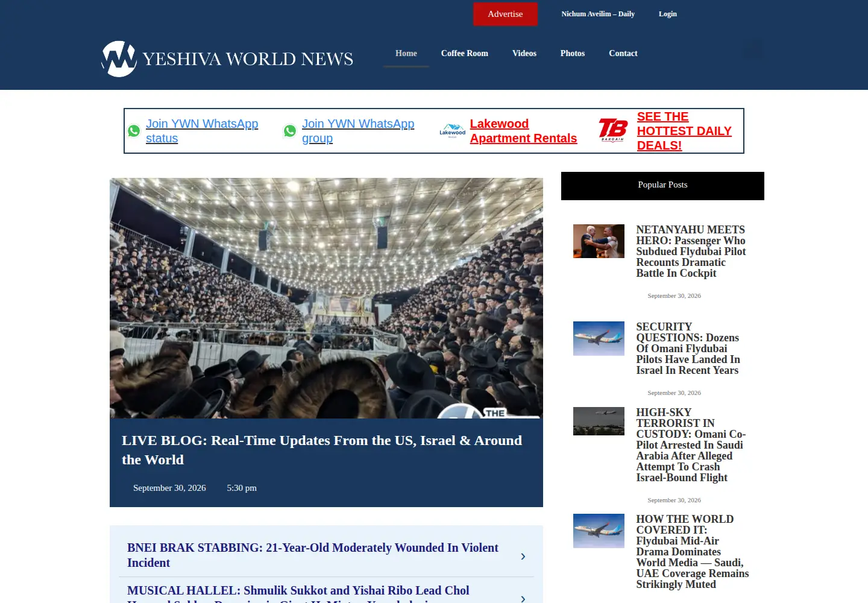Open Netanyahu Meets Hero thumbnail image
The image size is (868, 603).
(599, 241)
